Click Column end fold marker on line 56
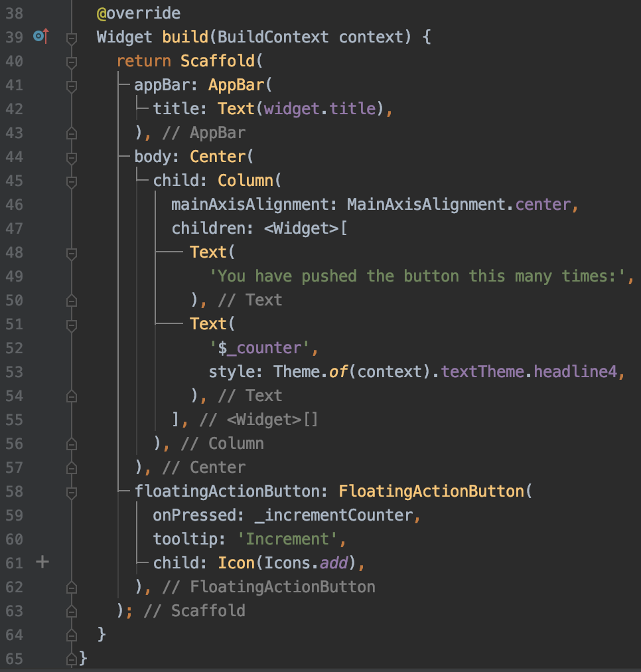Image resolution: width=641 pixels, height=672 pixels. pyautogui.click(x=72, y=444)
